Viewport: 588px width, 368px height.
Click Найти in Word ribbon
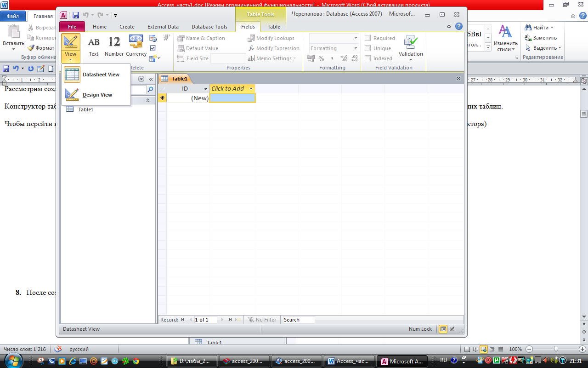tap(540, 28)
